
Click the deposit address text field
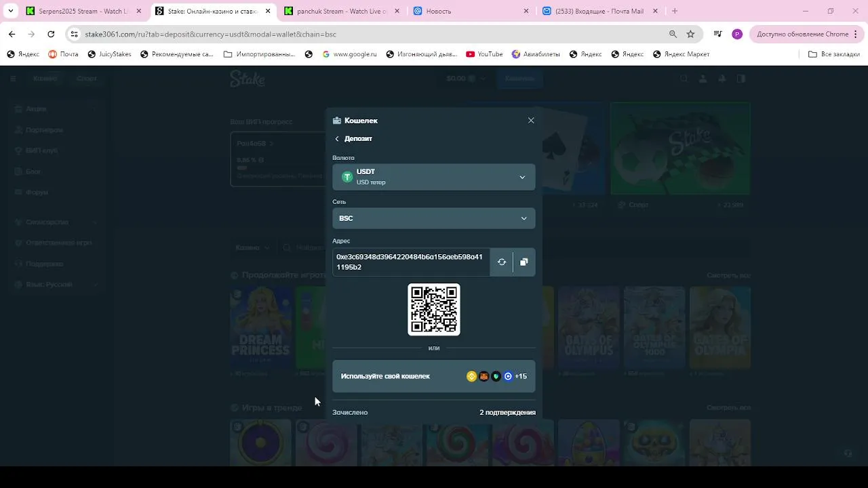[411, 262]
